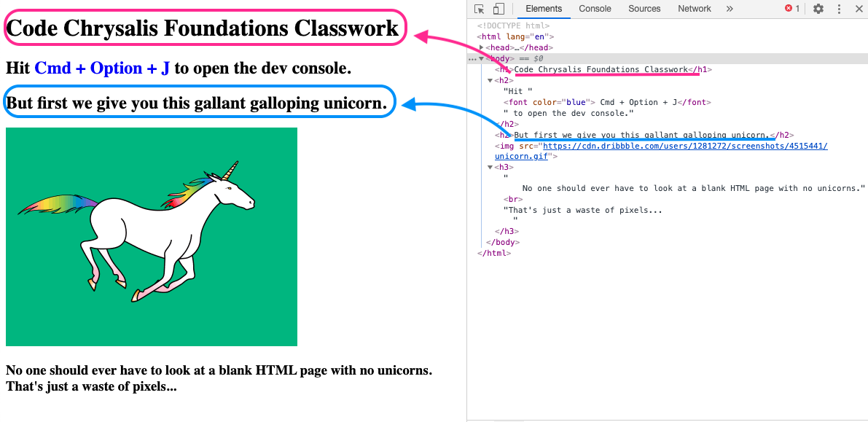This screenshot has width=868, height=422.
Task: Open DevTools settings gear
Action: coord(818,9)
